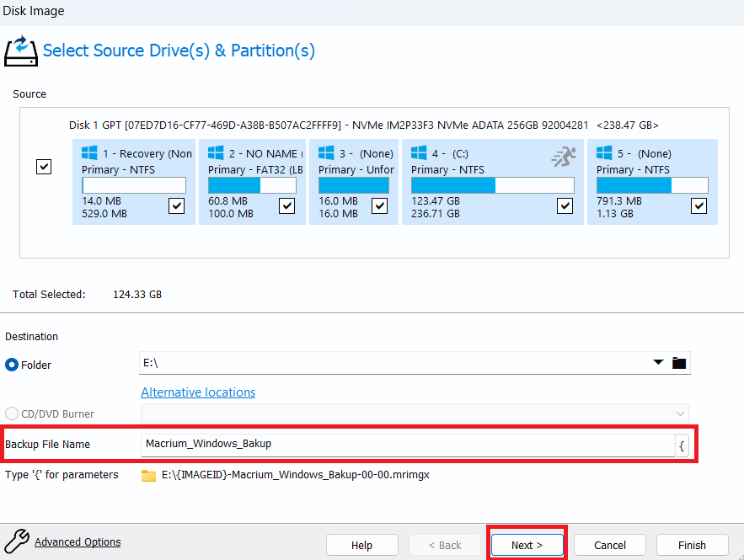Select the CD/DVD Burner radio button
The image size is (744, 560).
(12, 413)
